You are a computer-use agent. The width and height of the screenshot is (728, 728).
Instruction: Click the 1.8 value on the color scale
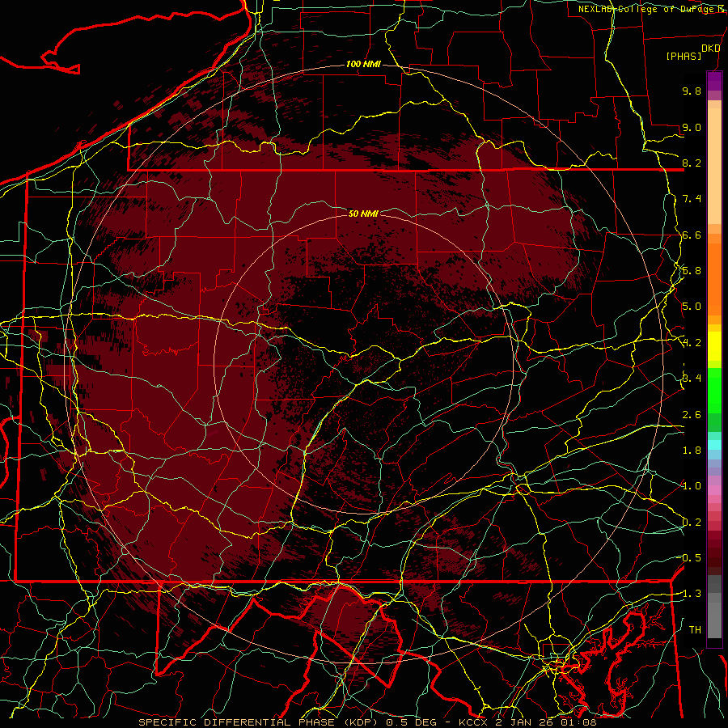point(692,451)
